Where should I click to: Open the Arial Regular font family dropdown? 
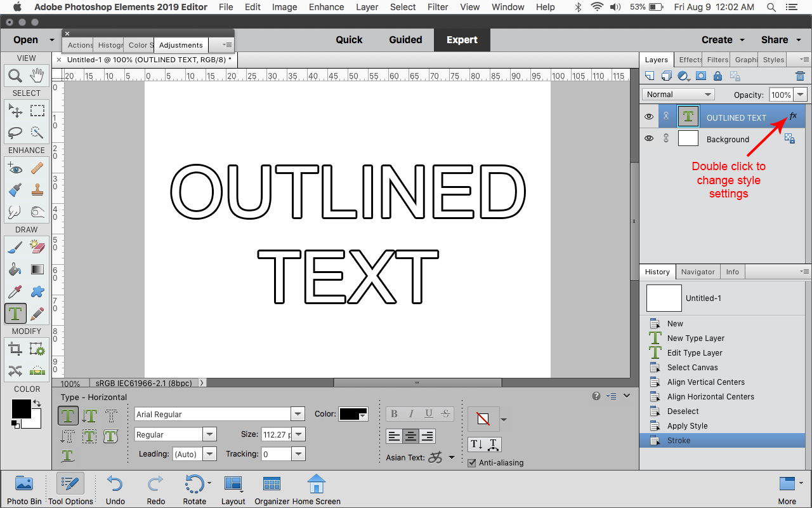coord(297,413)
